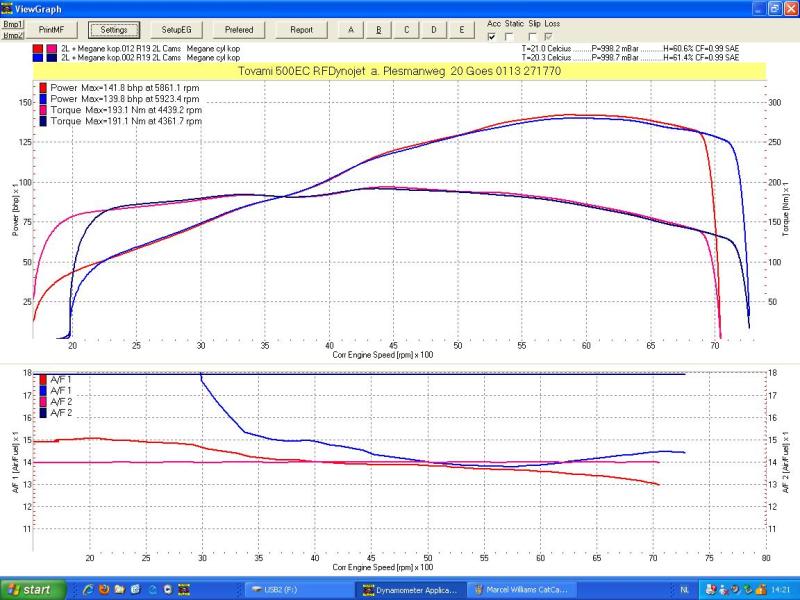
Task: Toggle the Acc checkbox
Action: (x=491, y=36)
